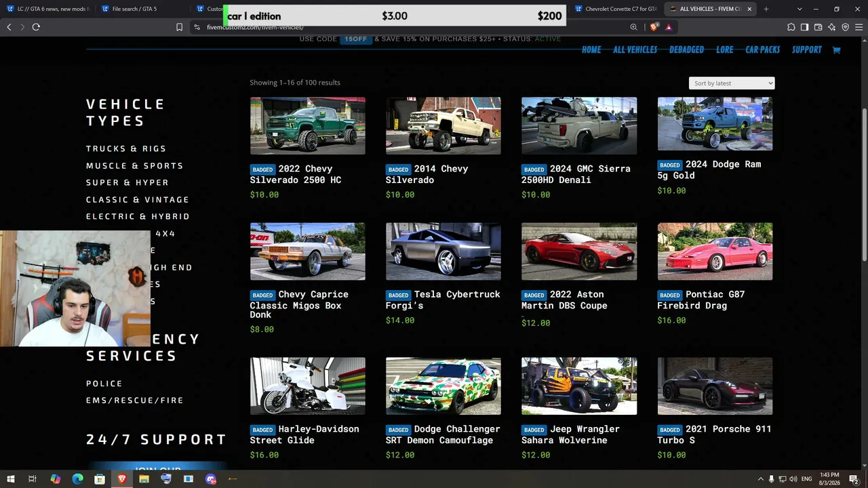Open the 2022 Chevy Silverado 2500 HC thumbnail
The image size is (868, 488).
[307, 125]
